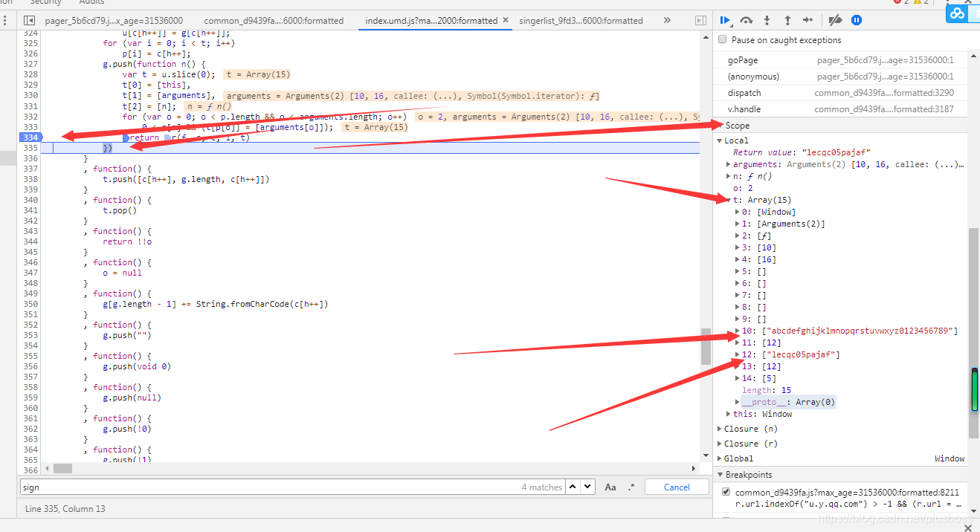The height and width of the screenshot is (532, 980).
Task: Switch to pager_5b6cd79.js source tab
Action: click(x=114, y=21)
